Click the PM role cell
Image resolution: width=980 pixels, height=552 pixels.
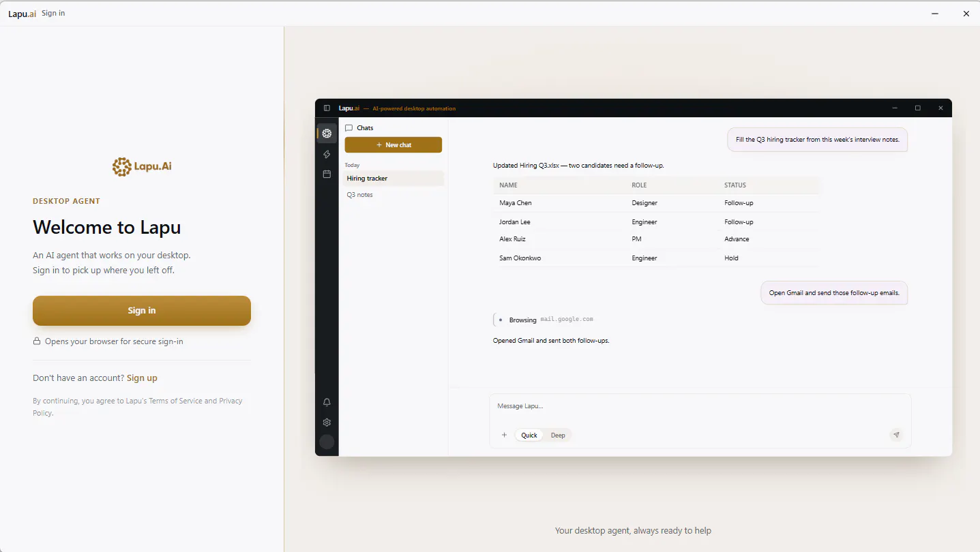[x=636, y=239]
